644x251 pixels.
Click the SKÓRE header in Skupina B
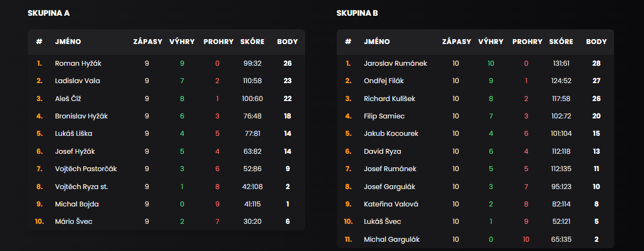tap(561, 41)
